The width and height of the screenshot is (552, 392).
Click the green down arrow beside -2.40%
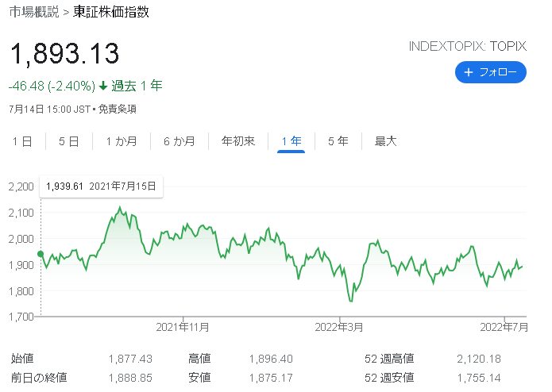pyautogui.click(x=103, y=86)
